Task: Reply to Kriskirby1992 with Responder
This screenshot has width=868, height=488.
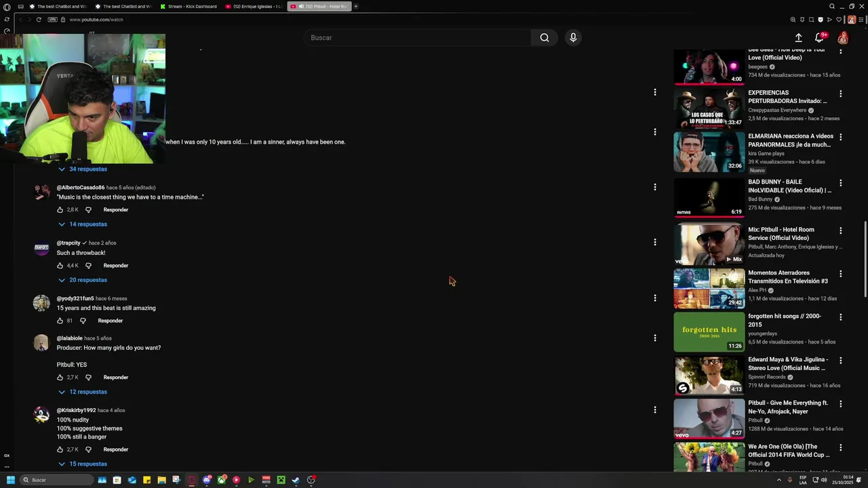Action: click(116, 449)
